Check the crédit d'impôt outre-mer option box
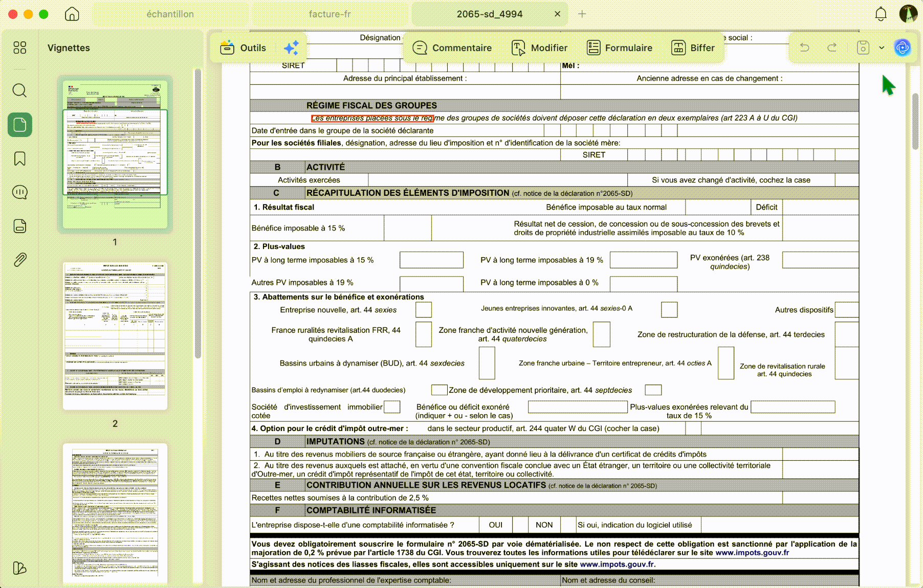The image size is (923, 588). click(693, 428)
